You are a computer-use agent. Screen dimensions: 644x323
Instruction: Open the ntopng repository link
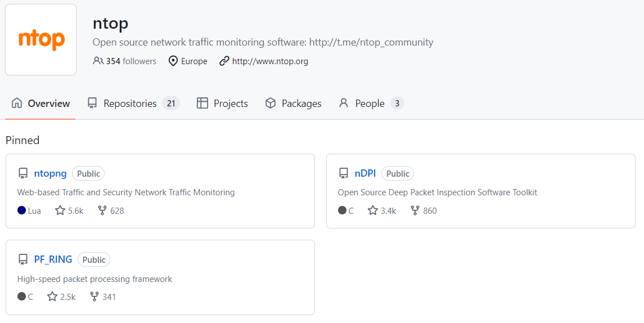(50, 173)
